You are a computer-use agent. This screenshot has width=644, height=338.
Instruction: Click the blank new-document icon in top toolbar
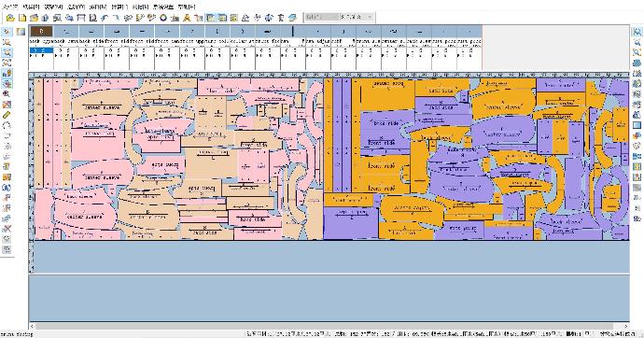click(22, 18)
